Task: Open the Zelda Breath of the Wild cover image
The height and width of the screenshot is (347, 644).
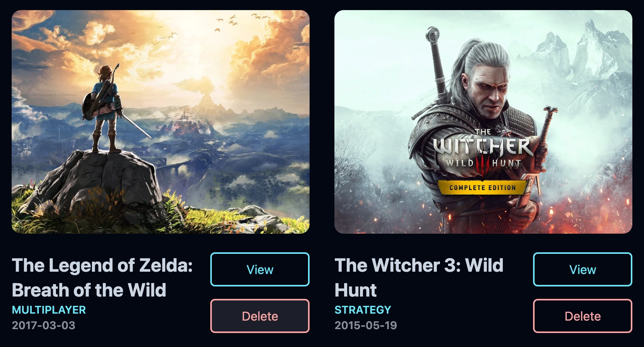Action: coord(161,122)
